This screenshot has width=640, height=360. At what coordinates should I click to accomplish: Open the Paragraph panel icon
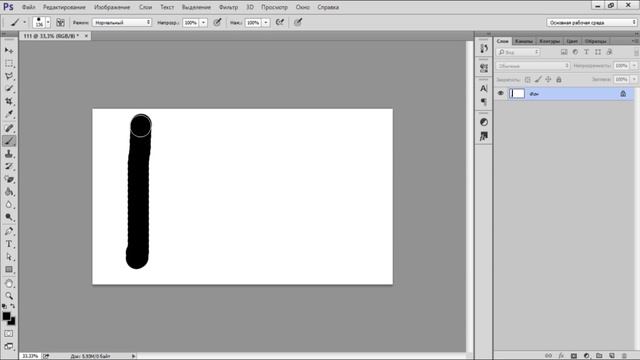click(x=484, y=101)
